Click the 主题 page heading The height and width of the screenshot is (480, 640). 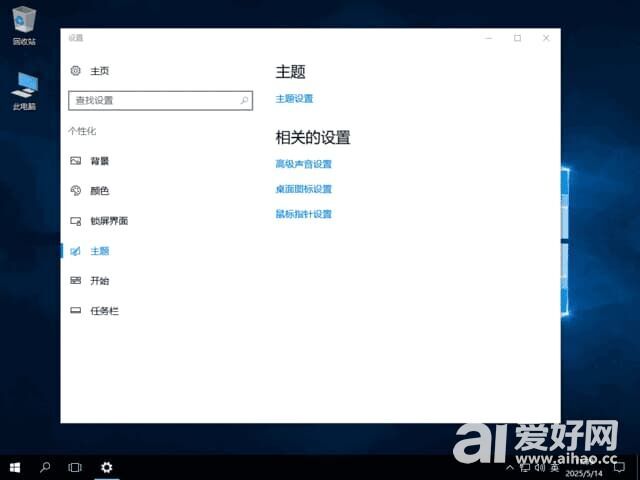click(x=290, y=72)
